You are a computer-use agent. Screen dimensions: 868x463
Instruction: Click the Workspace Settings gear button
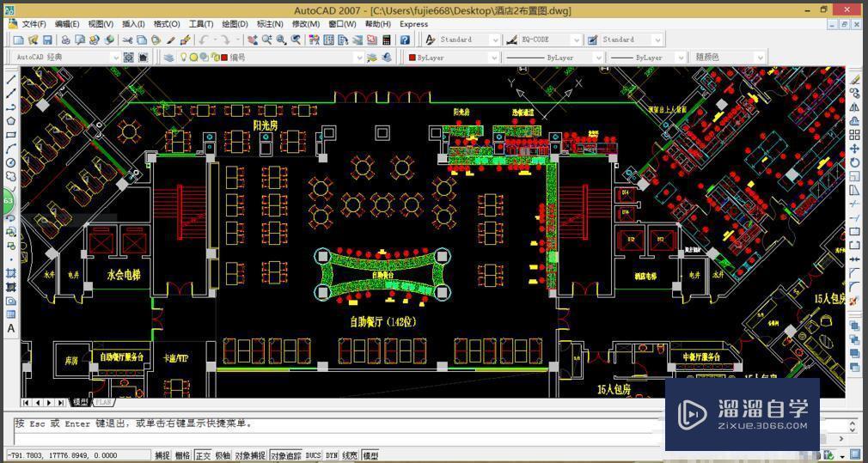coord(128,57)
